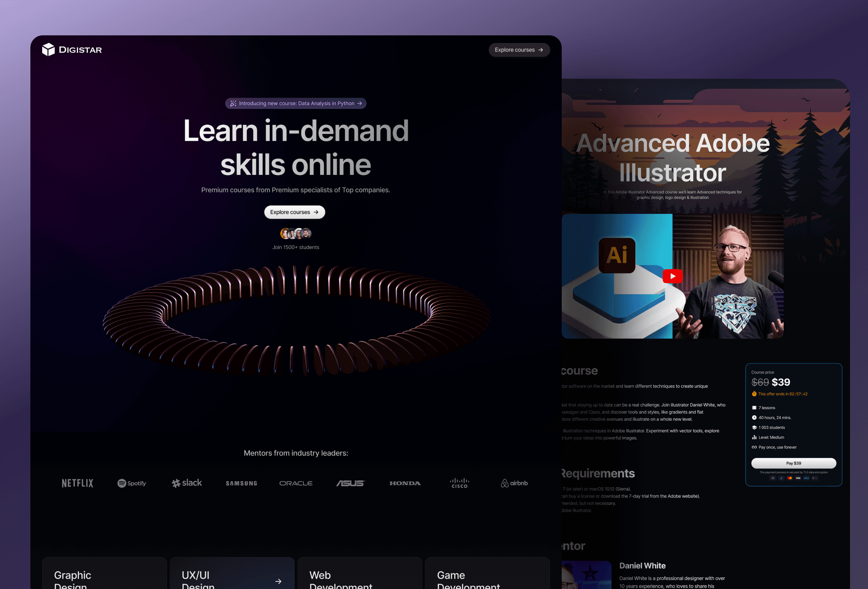Click the PayPal payment icon
This screenshot has height=589, width=868.
[x=781, y=478]
